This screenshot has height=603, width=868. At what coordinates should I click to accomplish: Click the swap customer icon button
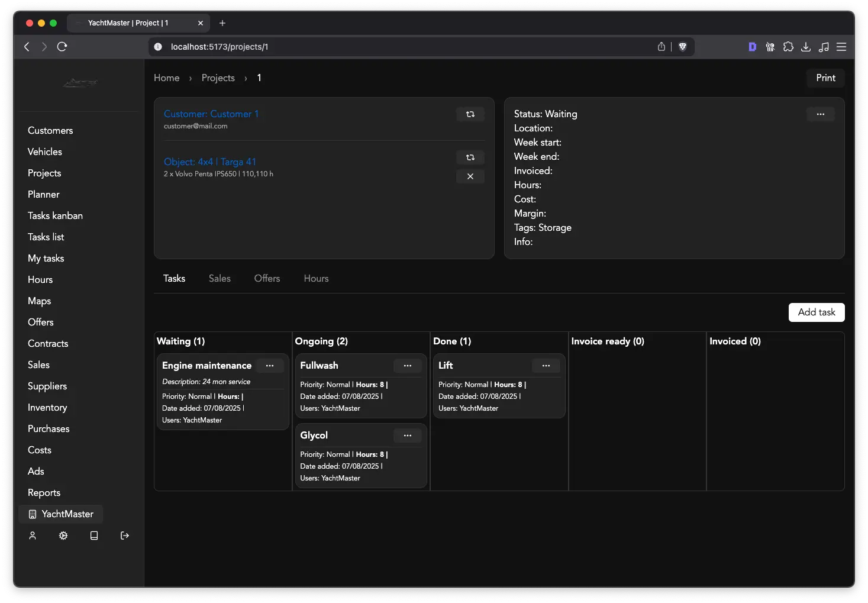pos(470,114)
